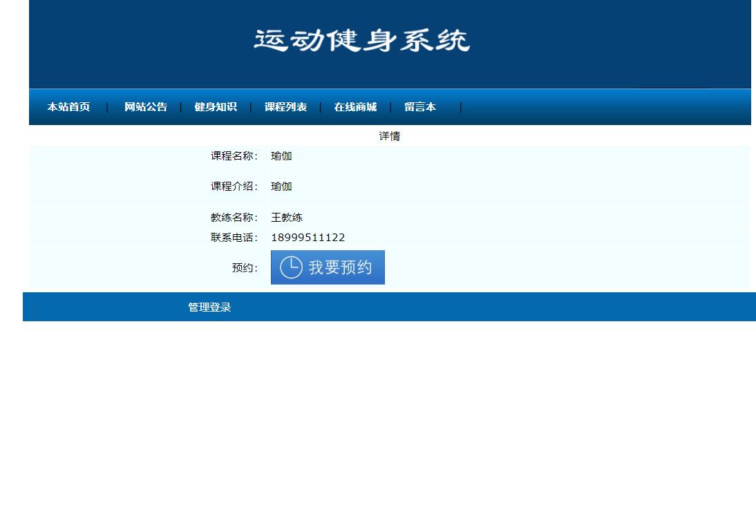This screenshot has height=532, width=756.
Task: Click the 课程名称 field label
Action: [235, 156]
